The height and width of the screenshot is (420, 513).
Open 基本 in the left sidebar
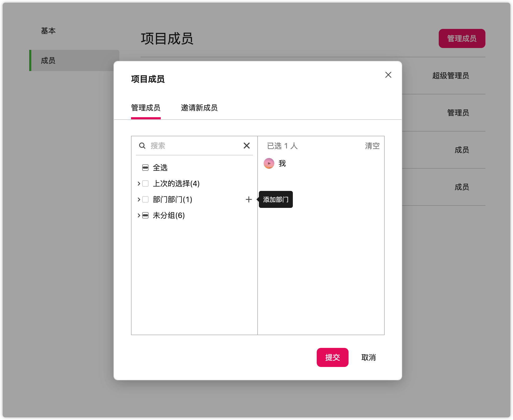(48, 31)
